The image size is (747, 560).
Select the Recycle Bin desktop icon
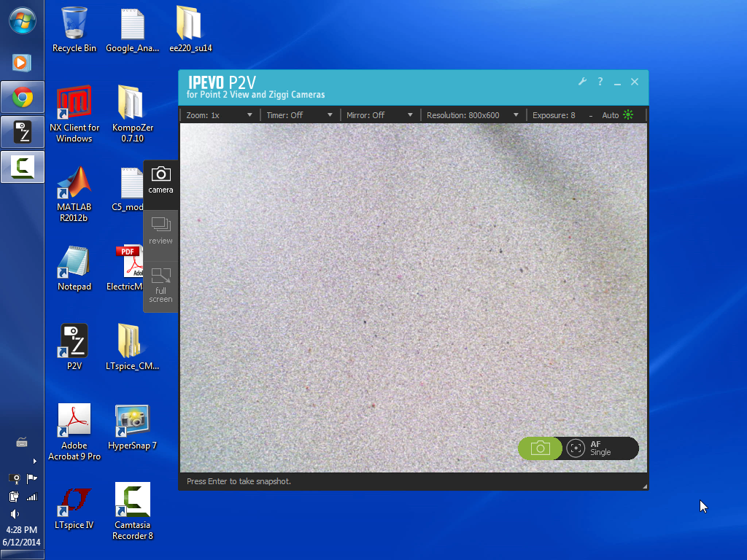tap(74, 29)
